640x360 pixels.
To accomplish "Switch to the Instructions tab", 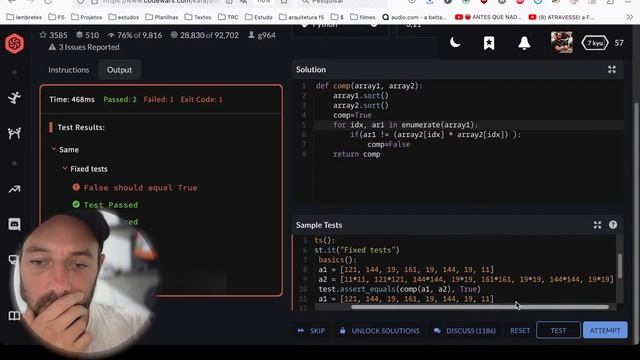I will pos(69,70).
